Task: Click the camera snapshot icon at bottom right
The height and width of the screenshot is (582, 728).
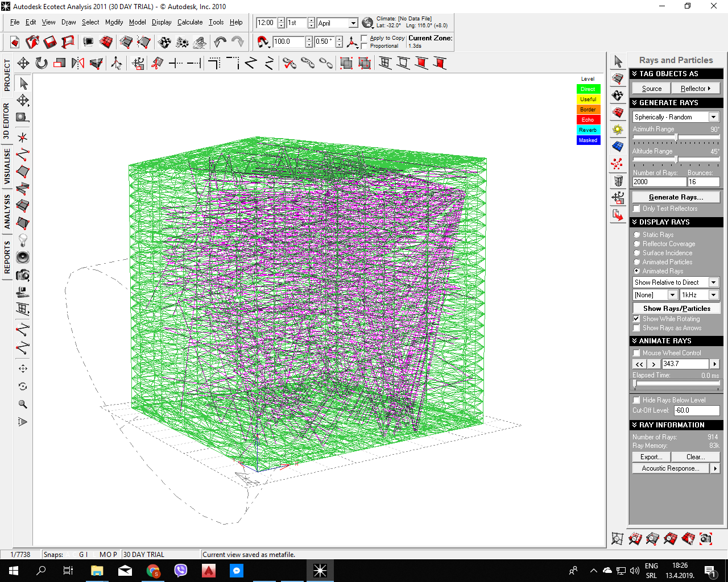Action: [706, 538]
